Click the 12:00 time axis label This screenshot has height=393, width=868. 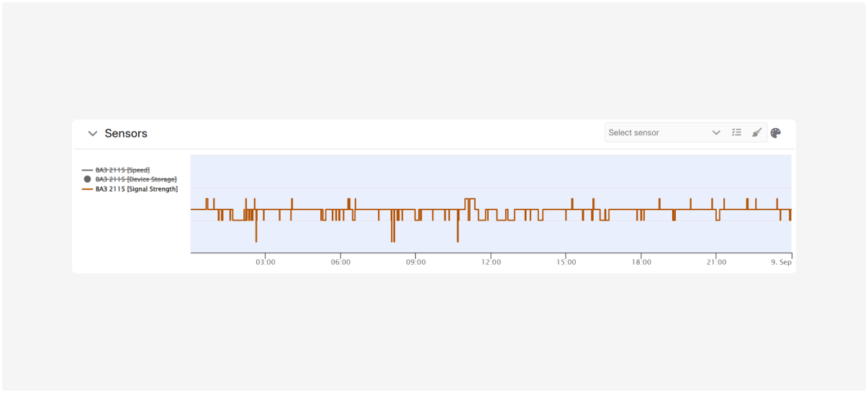[x=491, y=262]
